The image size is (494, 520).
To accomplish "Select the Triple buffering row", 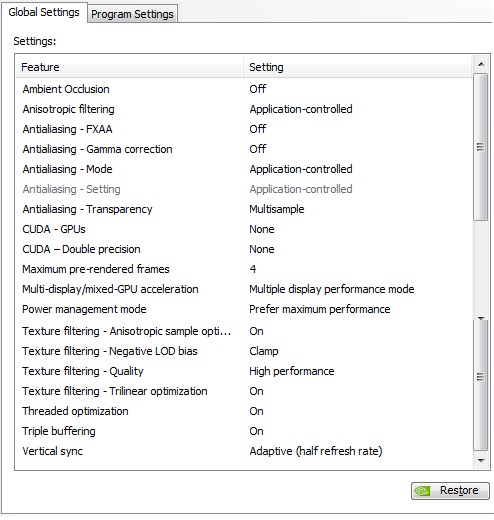I will click(x=244, y=431).
